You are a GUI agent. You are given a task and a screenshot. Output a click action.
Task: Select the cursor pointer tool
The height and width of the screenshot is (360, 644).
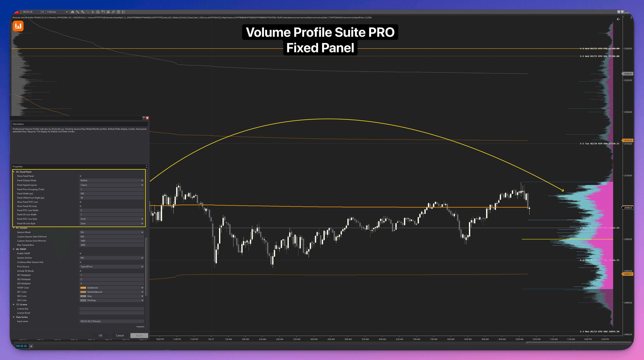pyautogui.click(x=93, y=12)
